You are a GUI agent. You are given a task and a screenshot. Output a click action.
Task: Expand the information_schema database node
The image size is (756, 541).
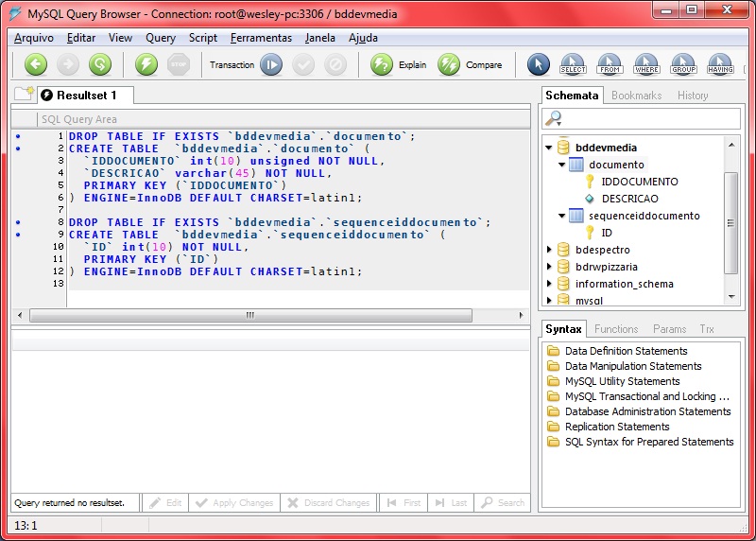(549, 284)
